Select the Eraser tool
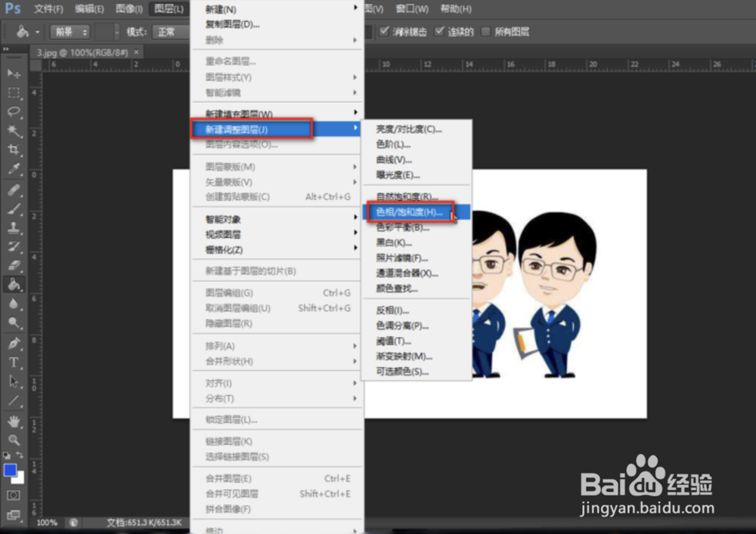 pos(14,265)
